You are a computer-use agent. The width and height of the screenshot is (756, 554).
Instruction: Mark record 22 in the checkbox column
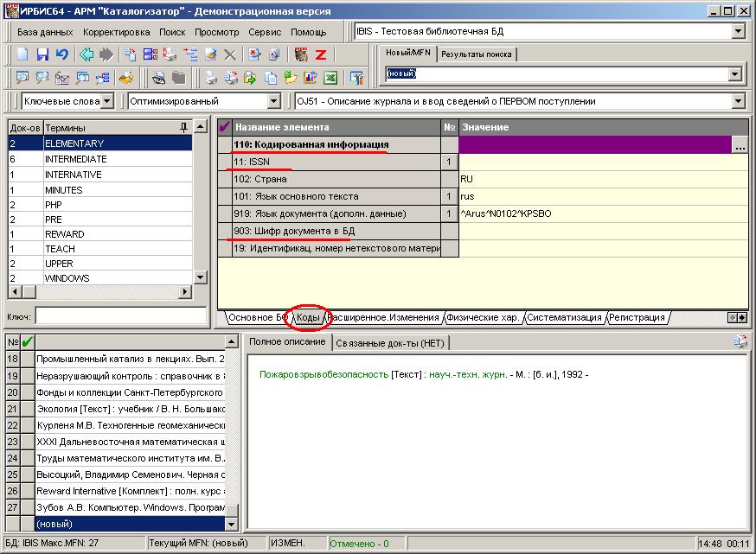(28, 425)
